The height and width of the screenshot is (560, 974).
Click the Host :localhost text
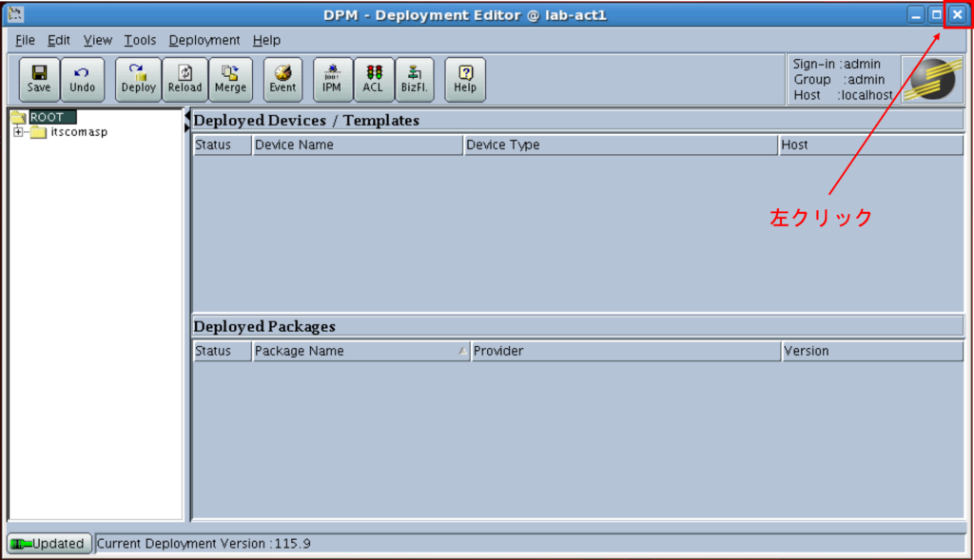[843, 95]
